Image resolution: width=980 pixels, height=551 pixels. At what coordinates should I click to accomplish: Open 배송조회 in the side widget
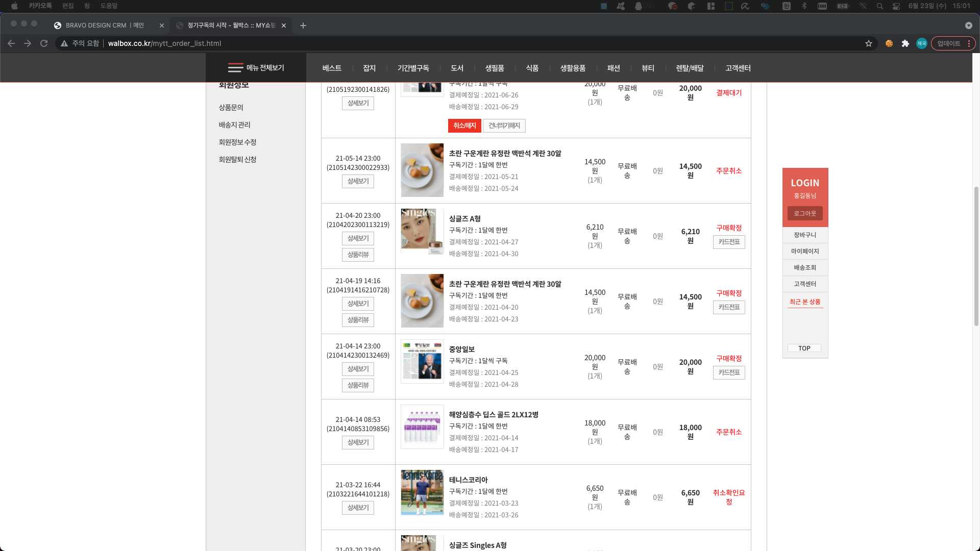click(805, 268)
